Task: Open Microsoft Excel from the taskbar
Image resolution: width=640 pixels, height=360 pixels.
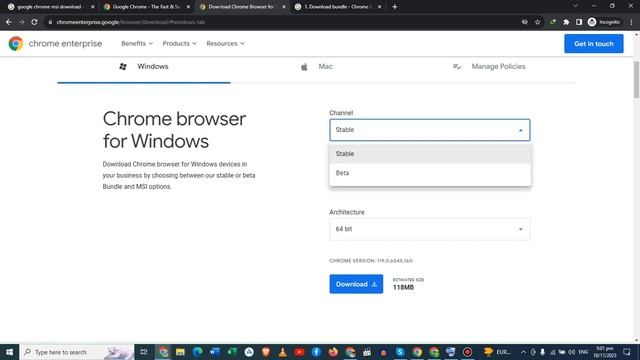Action: [232, 352]
